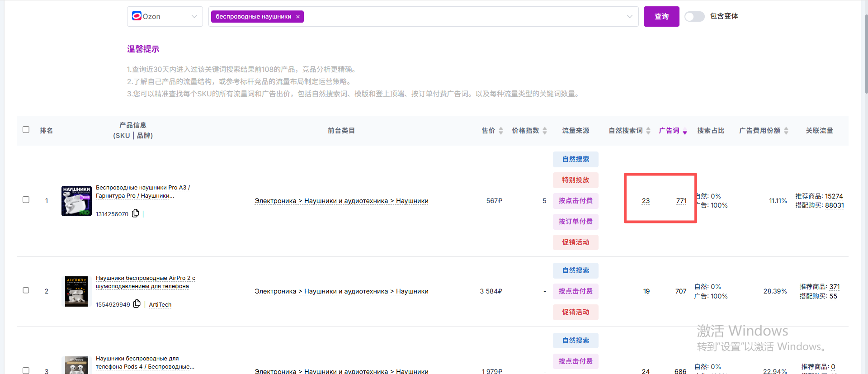
Task: Expand the keyword search dropdown arrow
Action: [629, 17]
